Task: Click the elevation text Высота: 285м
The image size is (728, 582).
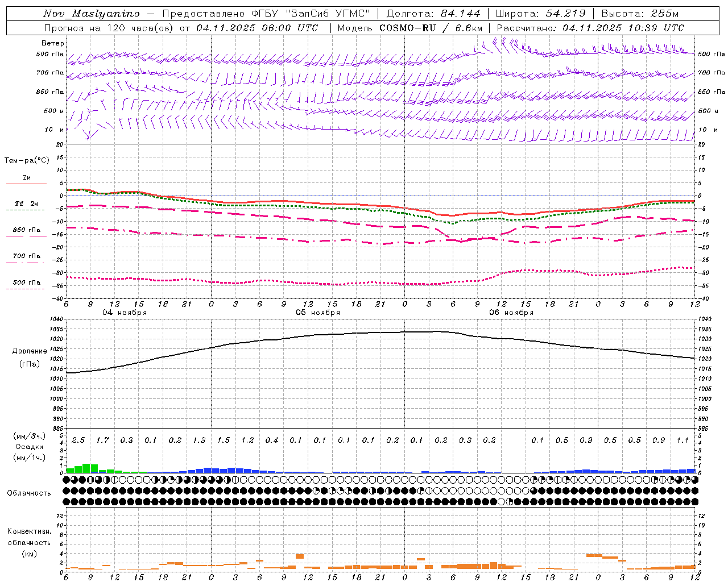Action: 640,14
